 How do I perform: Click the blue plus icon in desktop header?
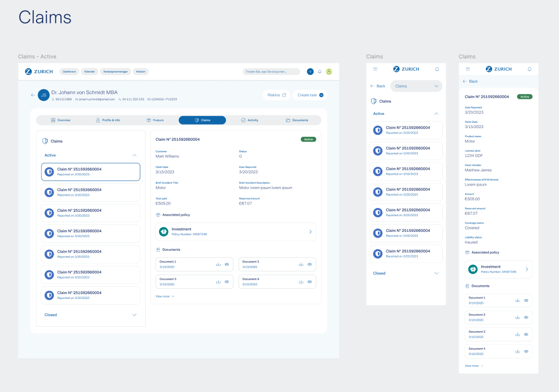pos(310,72)
